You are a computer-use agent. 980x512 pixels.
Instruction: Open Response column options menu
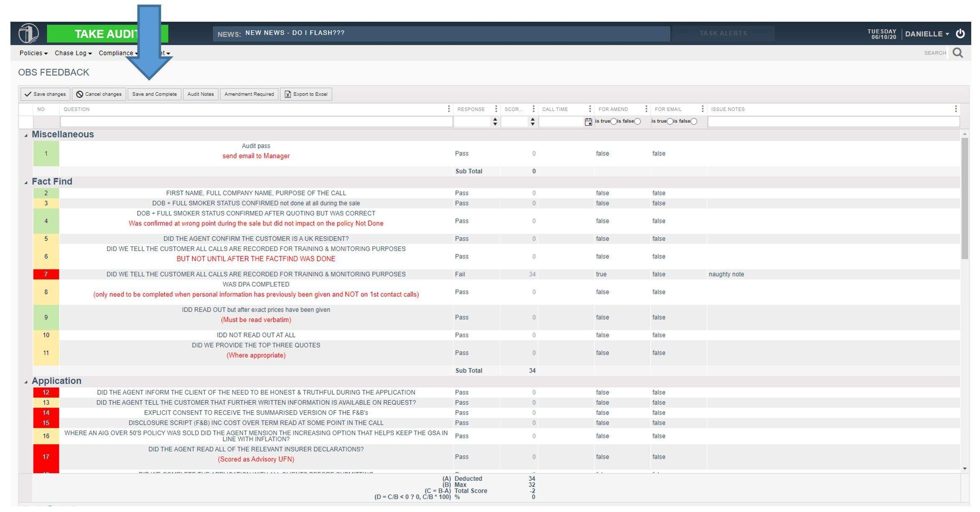(496, 109)
